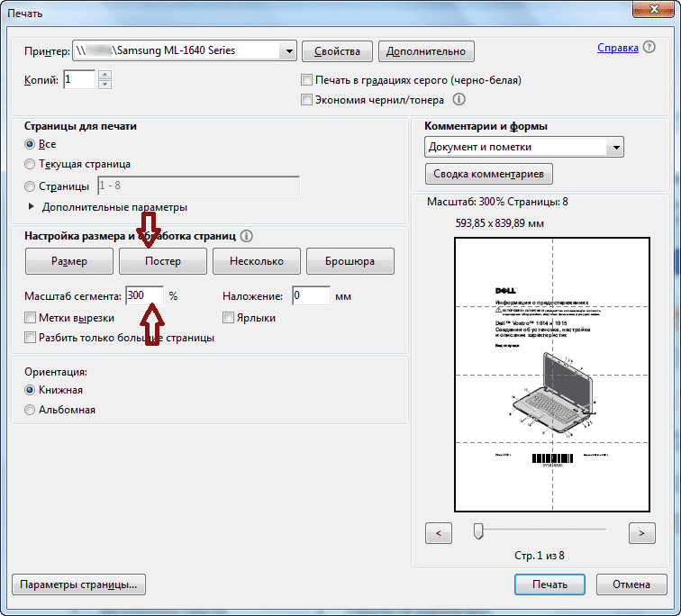Viewport: 681px width, 616px height.
Task: Open the Принтер selection dropdown
Action: (x=287, y=51)
